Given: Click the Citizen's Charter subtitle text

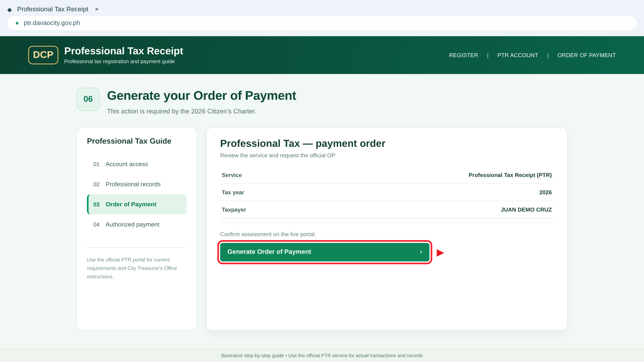Looking at the screenshot, I should coord(181,111).
